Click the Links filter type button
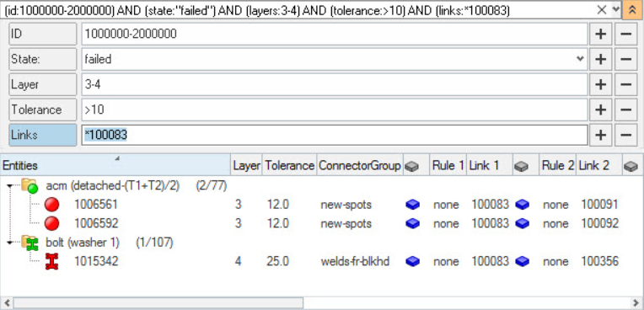The image size is (644, 310). click(x=43, y=135)
